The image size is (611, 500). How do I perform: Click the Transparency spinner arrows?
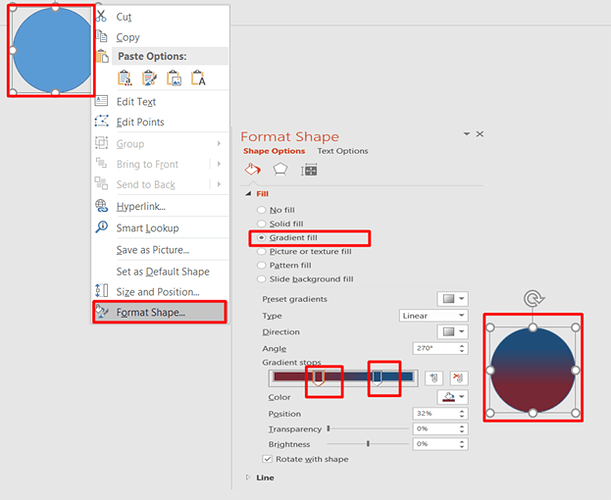462,429
